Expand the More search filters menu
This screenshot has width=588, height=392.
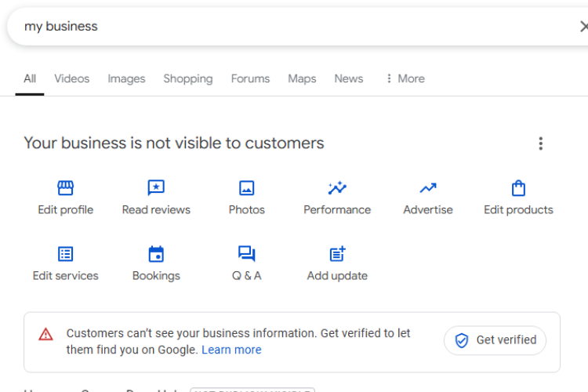405,78
